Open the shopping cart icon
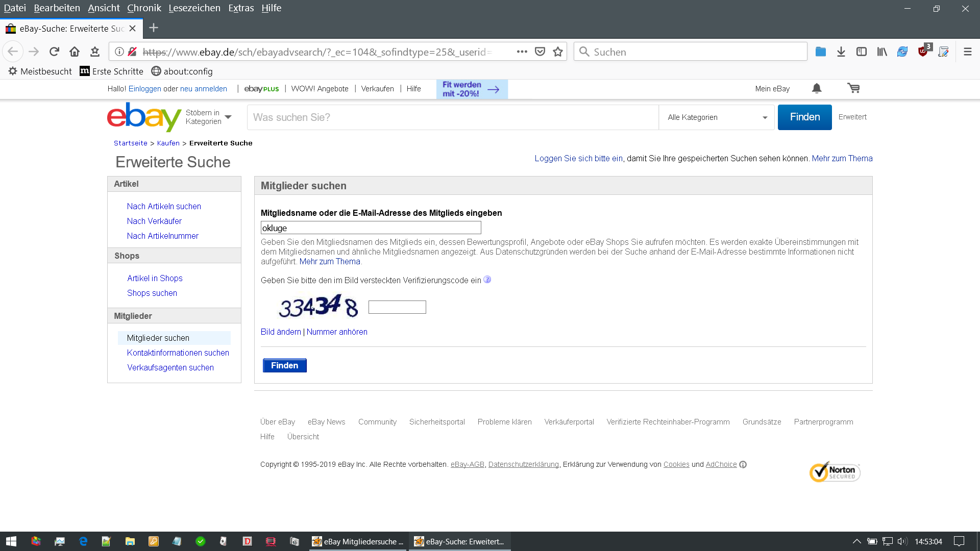The height and width of the screenshot is (551, 980). [x=853, y=89]
